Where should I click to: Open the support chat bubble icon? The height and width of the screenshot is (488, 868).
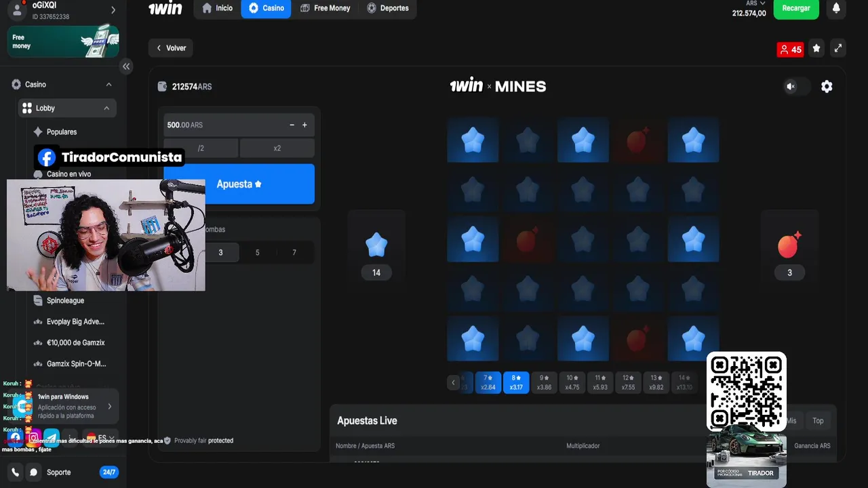[x=33, y=472]
